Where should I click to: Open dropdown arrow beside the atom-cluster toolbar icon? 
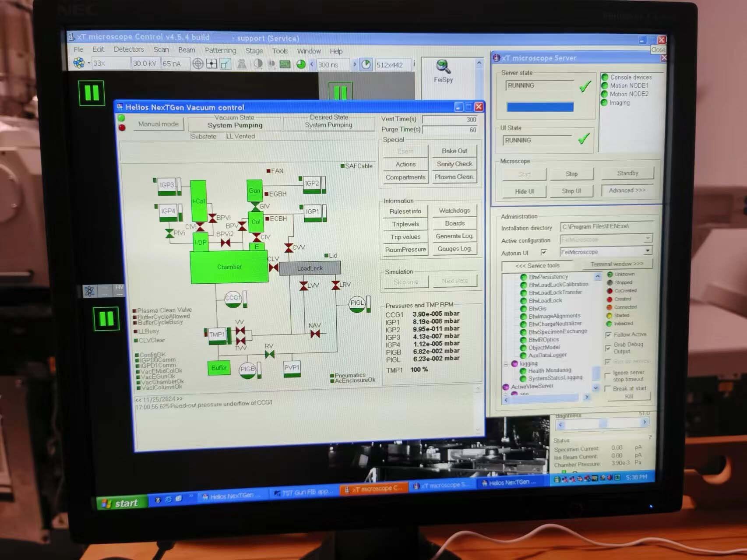(89, 63)
